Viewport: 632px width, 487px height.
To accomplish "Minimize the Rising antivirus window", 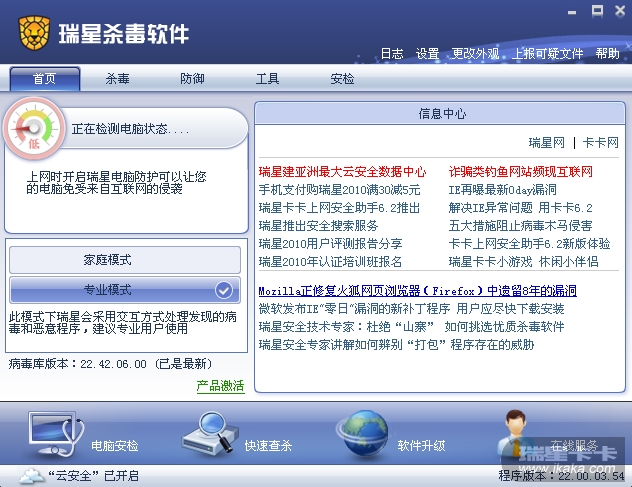I will pos(572,13).
